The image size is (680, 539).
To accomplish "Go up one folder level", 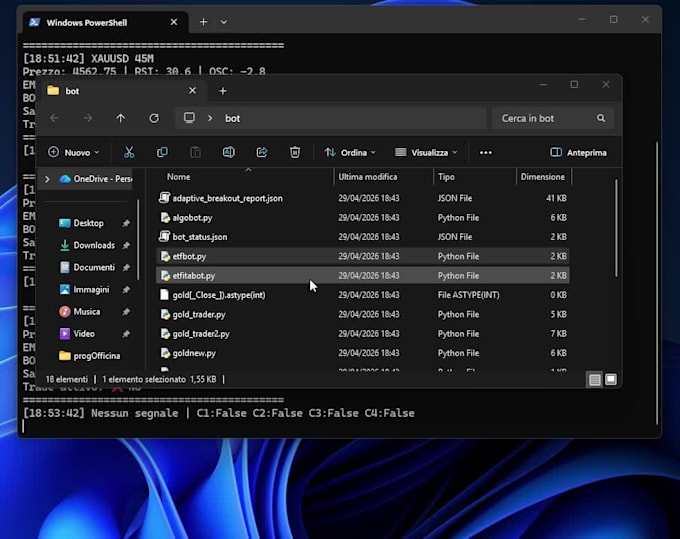I will click(x=121, y=118).
